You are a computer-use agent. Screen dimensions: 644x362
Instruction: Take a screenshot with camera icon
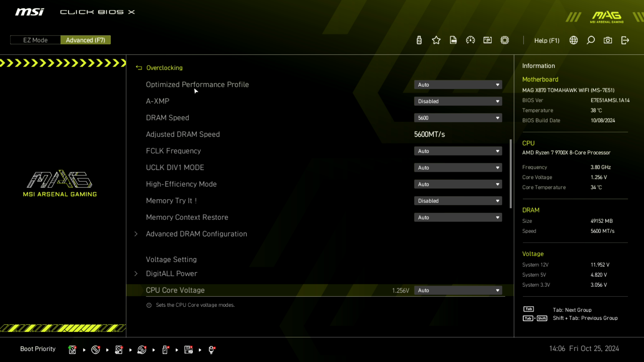[608, 40]
